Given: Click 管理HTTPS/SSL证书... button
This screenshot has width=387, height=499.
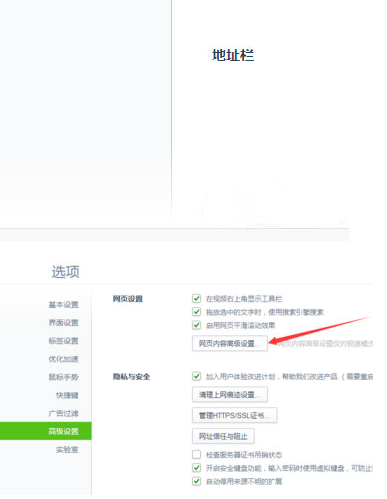Looking at the screenshot, I should tap(235, 415).
